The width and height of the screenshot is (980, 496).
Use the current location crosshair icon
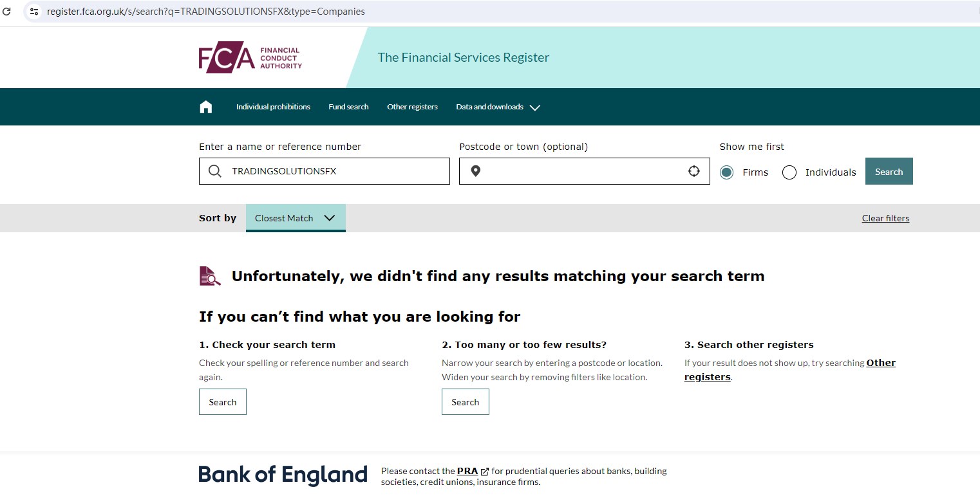click(x=693, y=171)
